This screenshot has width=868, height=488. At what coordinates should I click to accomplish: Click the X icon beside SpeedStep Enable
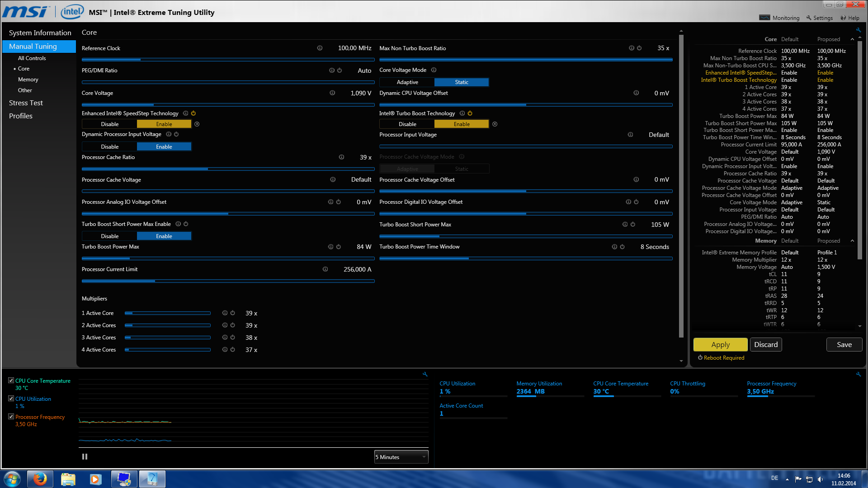pyautogui.click(x=197, y=124)
